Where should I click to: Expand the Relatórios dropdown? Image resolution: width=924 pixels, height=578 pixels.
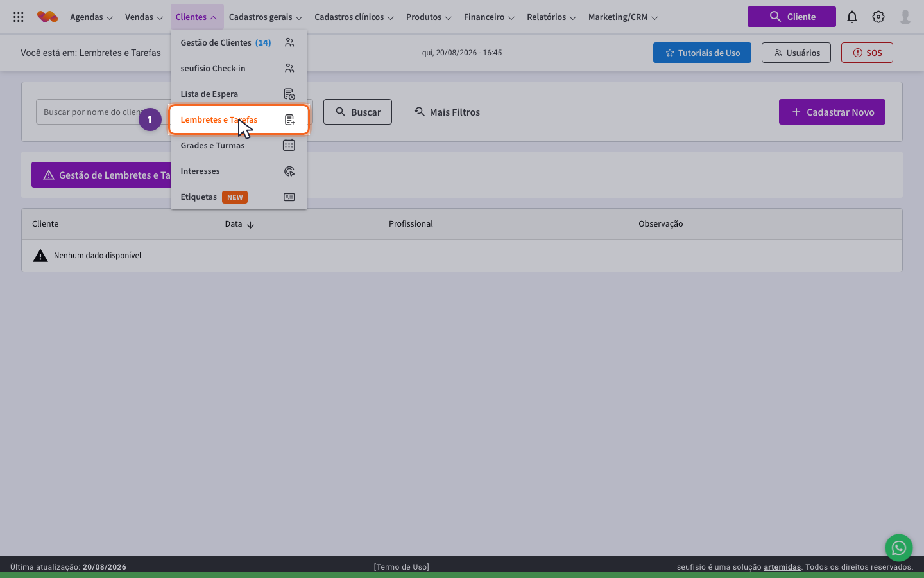[551, 17]
